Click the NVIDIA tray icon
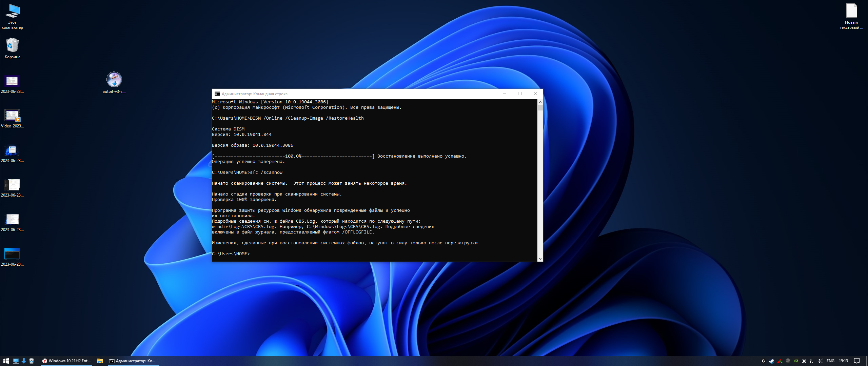The height and width of the screenshot is (366, 868). tap(796, 361)
